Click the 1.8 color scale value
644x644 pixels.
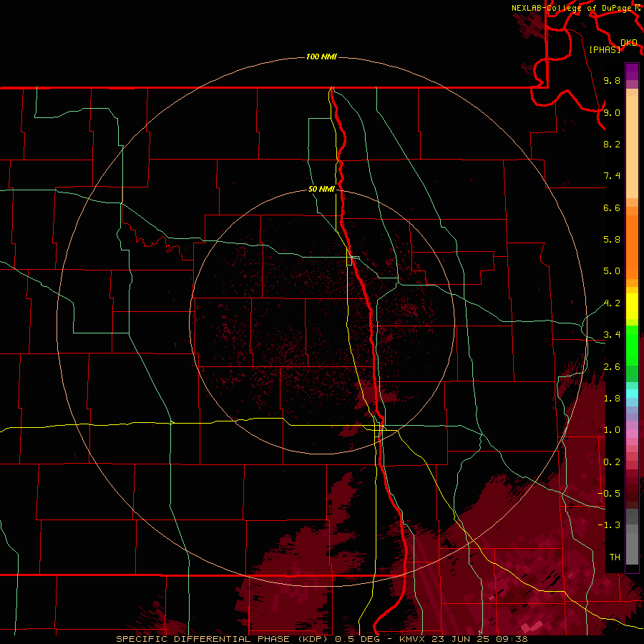pos(612,399)
